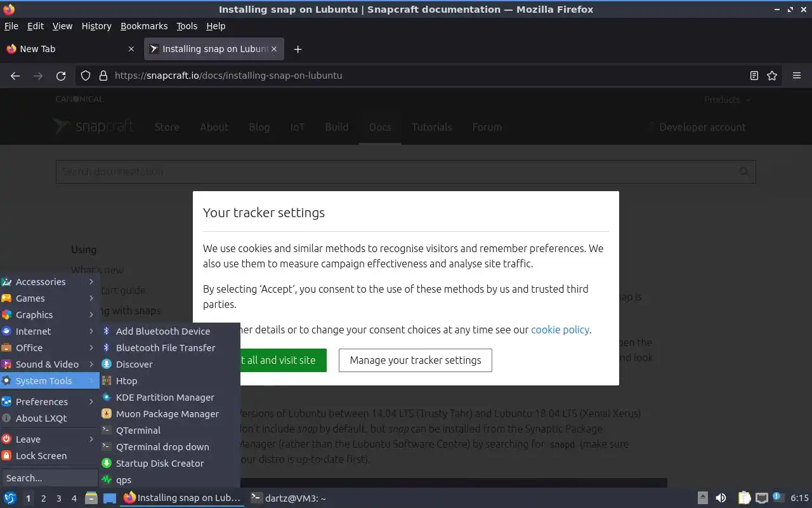The image size is (812, 508).
Task: Open the update notifier tray icon
Action: (x=778, y=497)
